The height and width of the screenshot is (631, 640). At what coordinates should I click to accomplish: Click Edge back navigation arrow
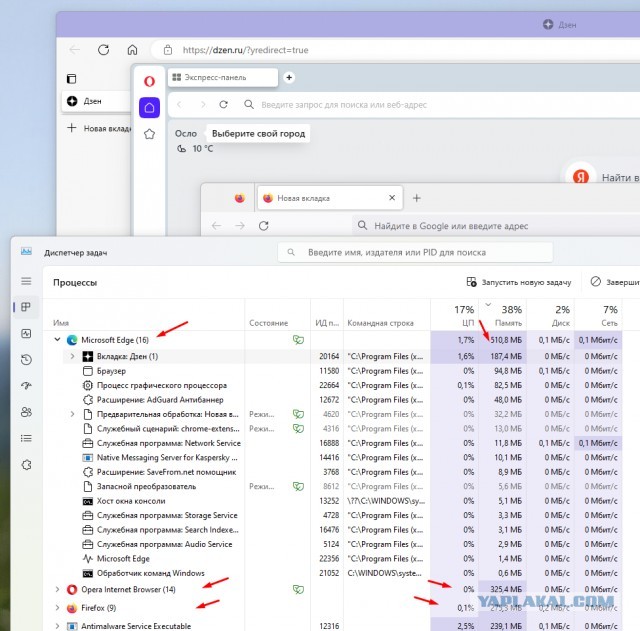(75, 50)
